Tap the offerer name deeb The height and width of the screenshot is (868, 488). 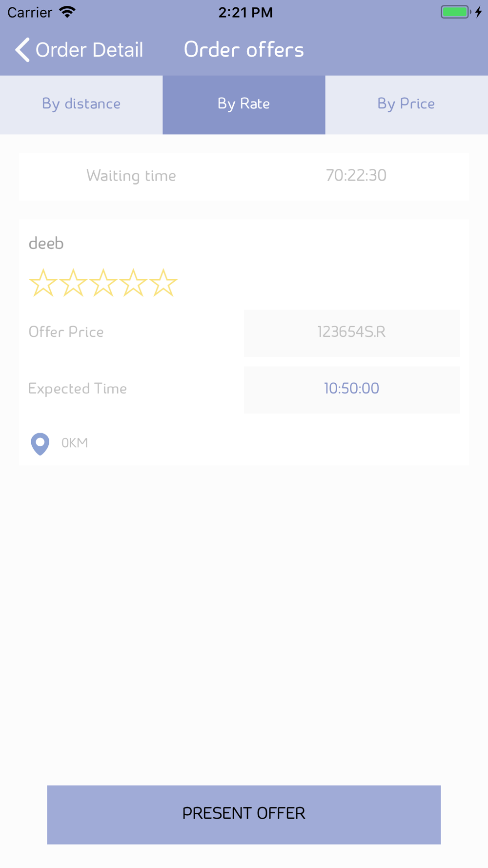pyautogui.click(x=46, y=243)
